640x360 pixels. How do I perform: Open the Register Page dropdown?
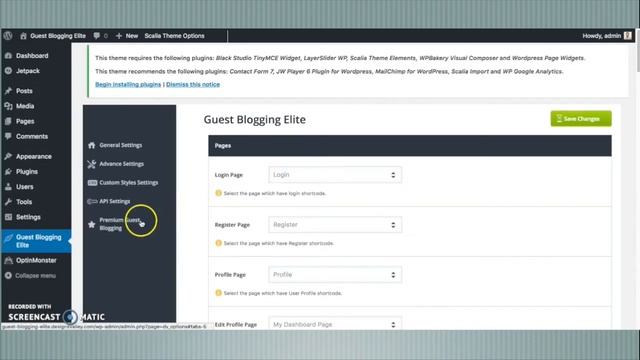(x=335, y=224)
